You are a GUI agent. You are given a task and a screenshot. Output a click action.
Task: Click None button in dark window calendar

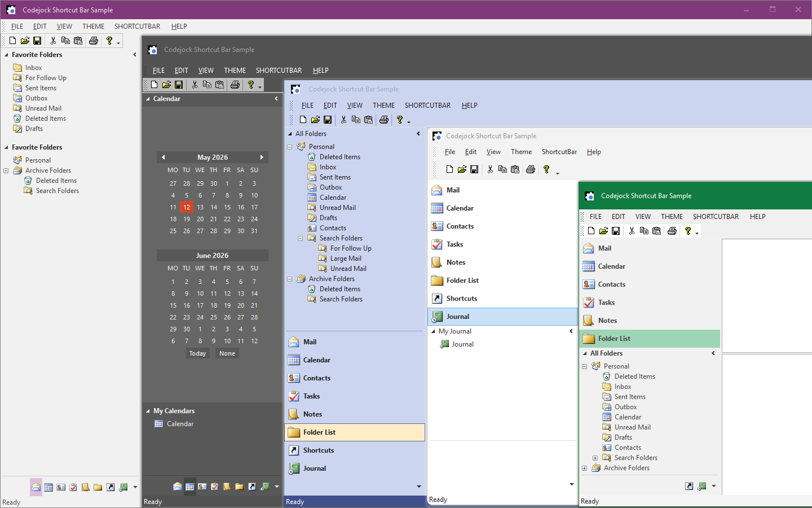click(x=227, y=353)
